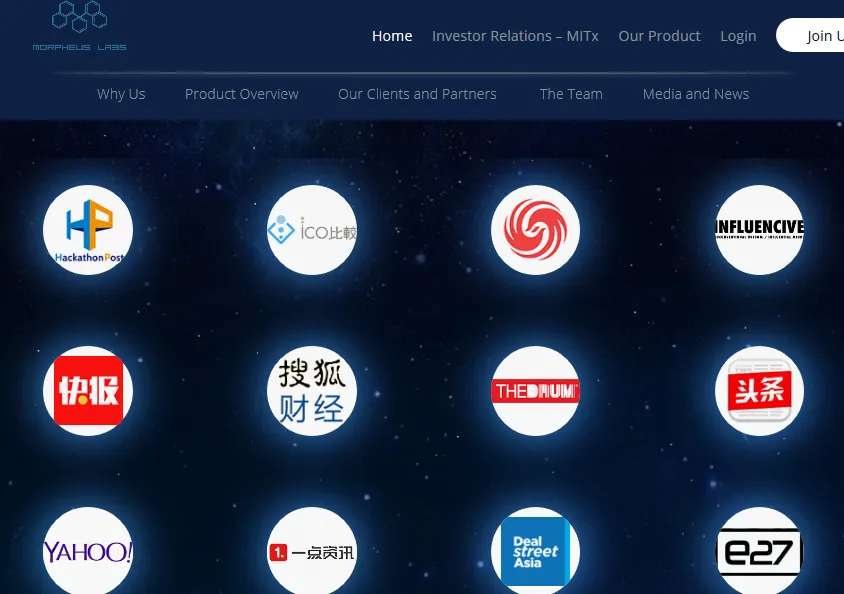
Task: Open the 搜狐财经 media logo
Action: pos(312,391)
